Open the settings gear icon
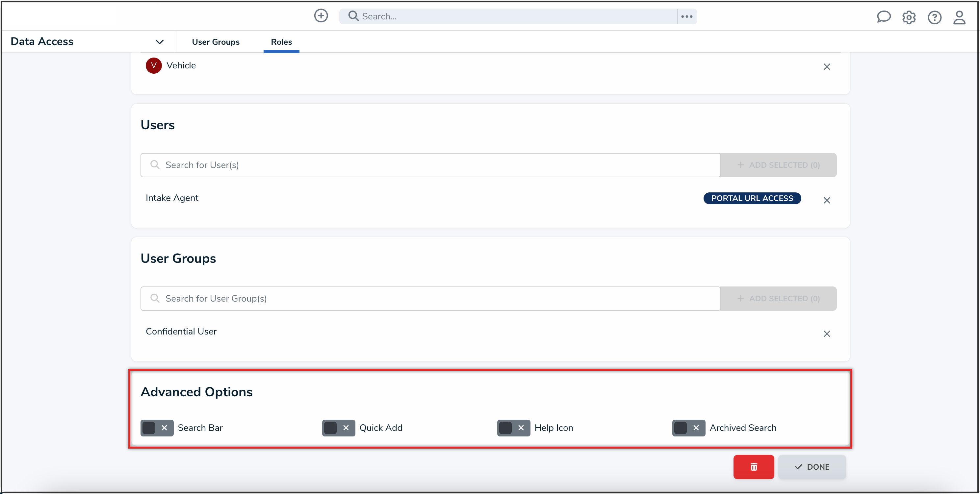Viewport: 980px width, 494px height. pos(909,17)
